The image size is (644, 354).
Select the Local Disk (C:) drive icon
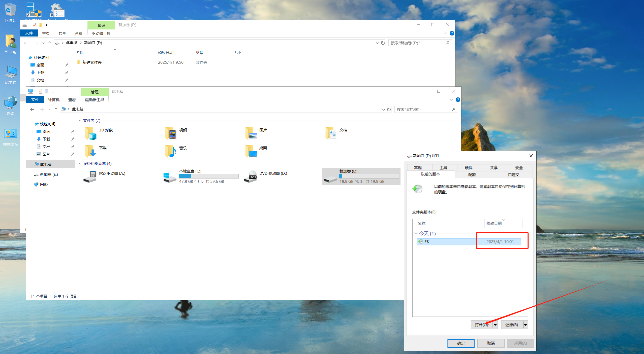coord(170,177)
